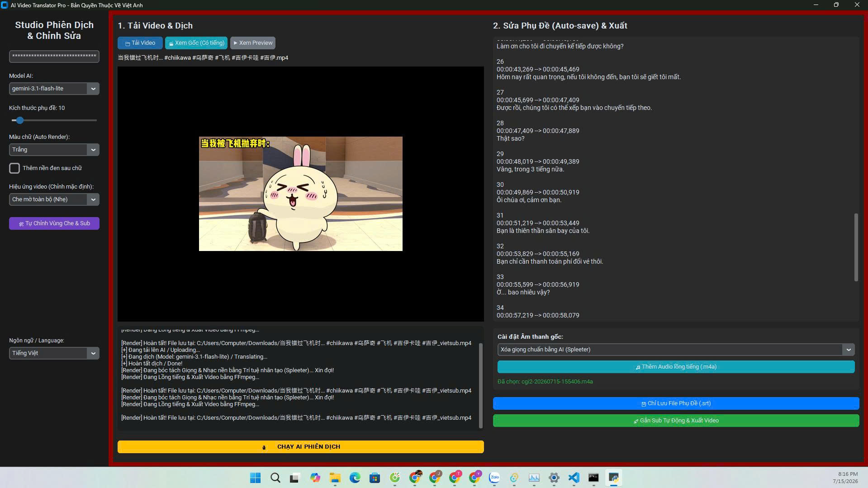This screenshot has height=488, width=868.
Task: Open Task View on taskbar
Action: click(295, 478)
